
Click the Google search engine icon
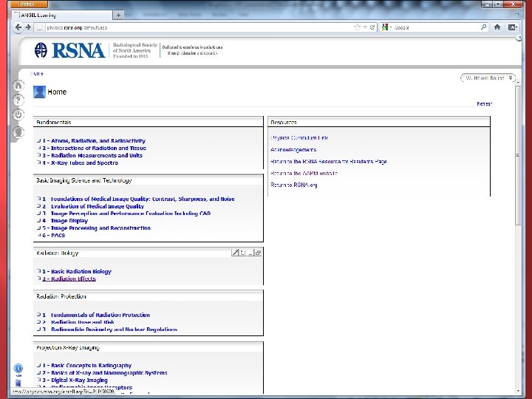[x=384, y=27]
